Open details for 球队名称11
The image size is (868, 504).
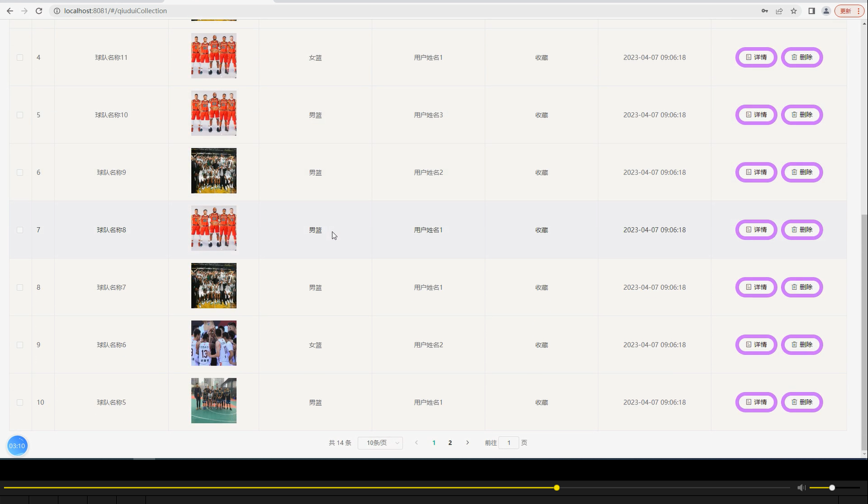pos(756,57)
